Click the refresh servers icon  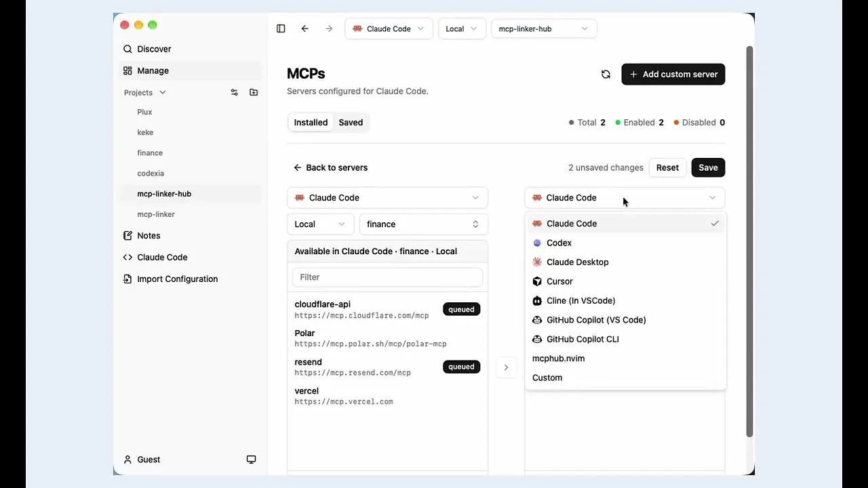(606, 75)
